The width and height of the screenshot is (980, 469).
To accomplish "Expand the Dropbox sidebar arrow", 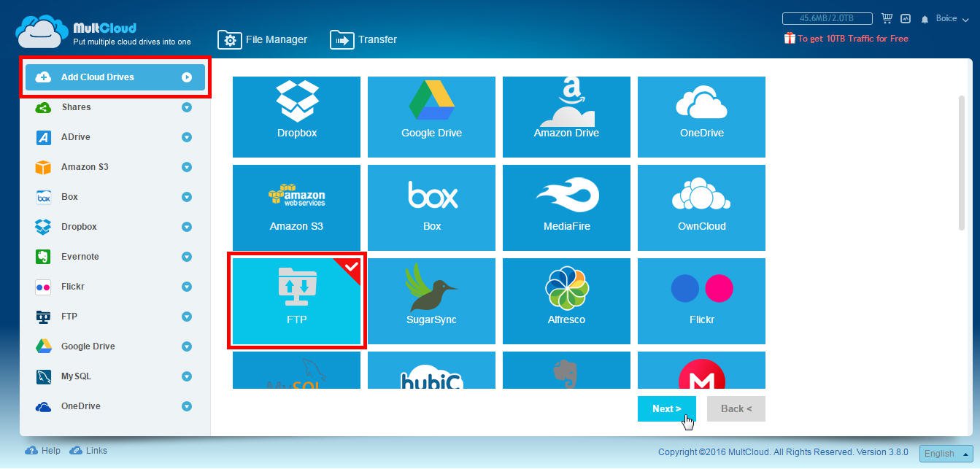I will tap(187, 227).
